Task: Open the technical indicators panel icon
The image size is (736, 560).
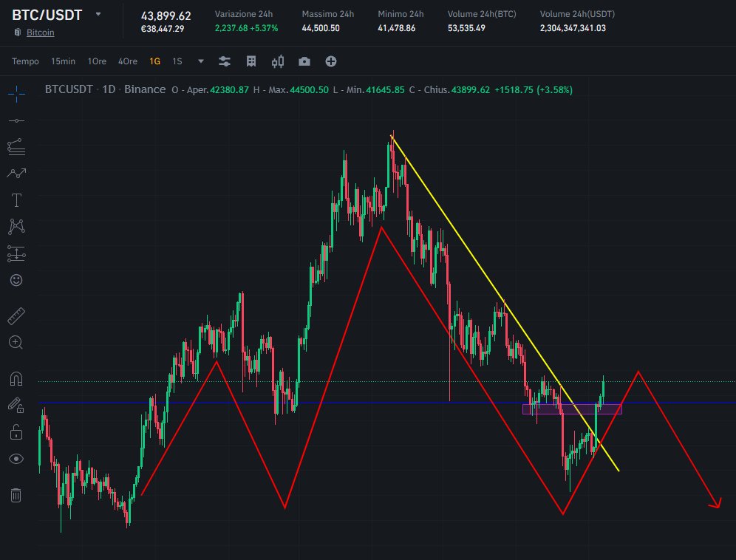Action: pos(251,61)
